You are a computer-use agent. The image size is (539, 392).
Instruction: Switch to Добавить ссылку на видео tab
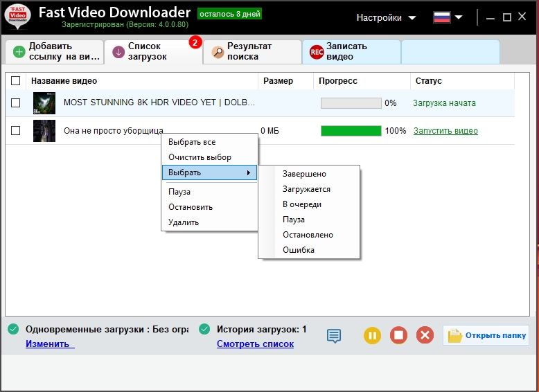click(55, 52)
